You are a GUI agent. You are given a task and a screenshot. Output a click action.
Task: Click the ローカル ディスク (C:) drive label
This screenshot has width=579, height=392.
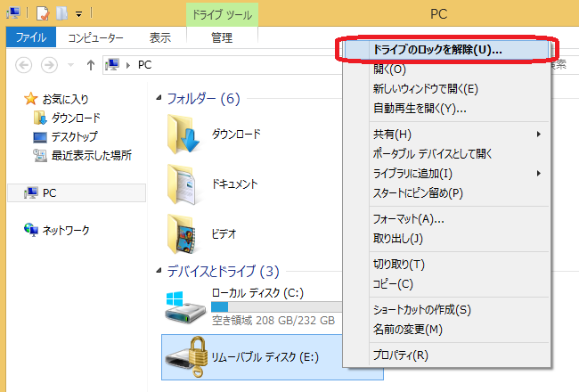click(x=257, y=293)
